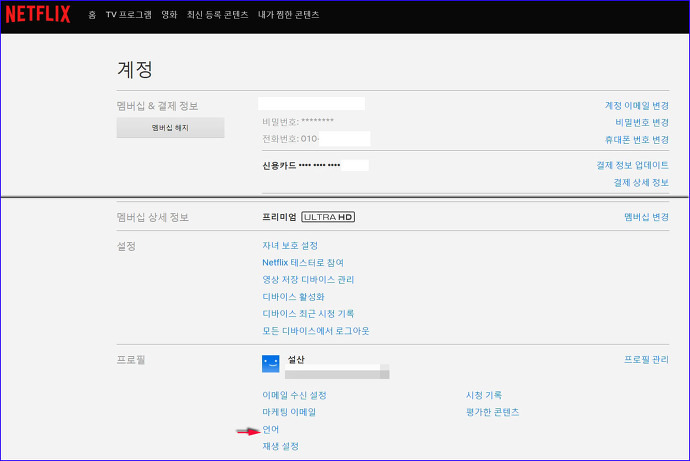This screenshot has width=690, height=461.
Task: Open the 홈 menu item
Action: point(92,15)
